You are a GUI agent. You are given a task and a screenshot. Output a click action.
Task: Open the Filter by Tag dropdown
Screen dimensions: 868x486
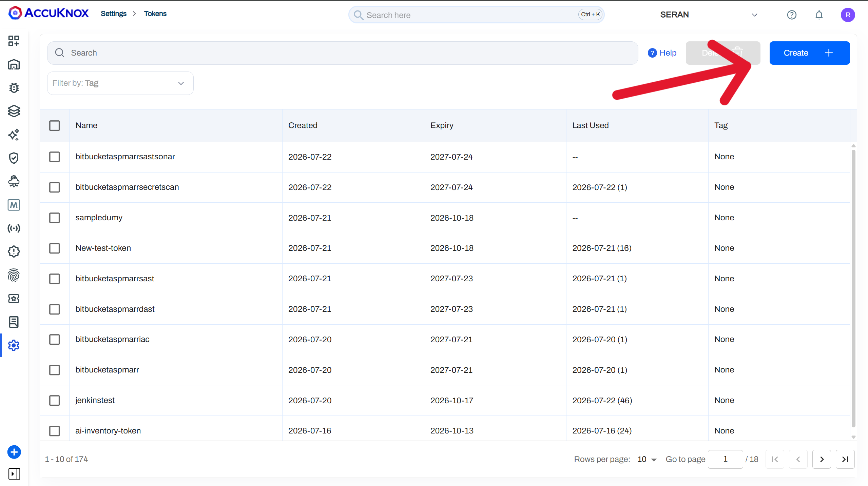(120, 83)
